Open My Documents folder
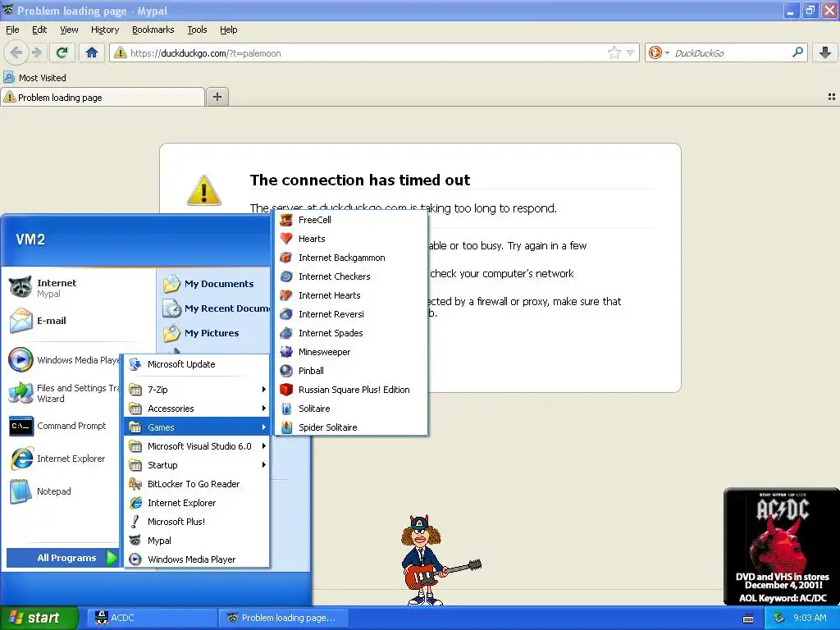The height and width of the screenshot is (630, 840). click(214, 284)
